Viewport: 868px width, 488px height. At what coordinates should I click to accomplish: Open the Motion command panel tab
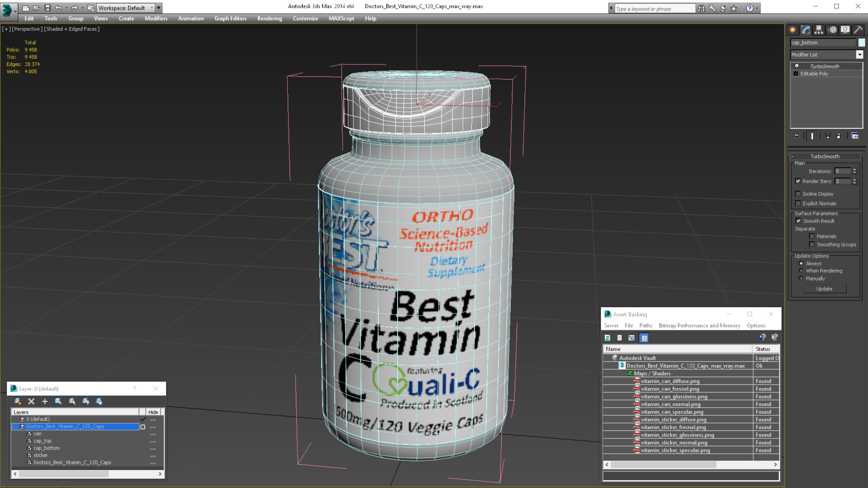(832, 30)
